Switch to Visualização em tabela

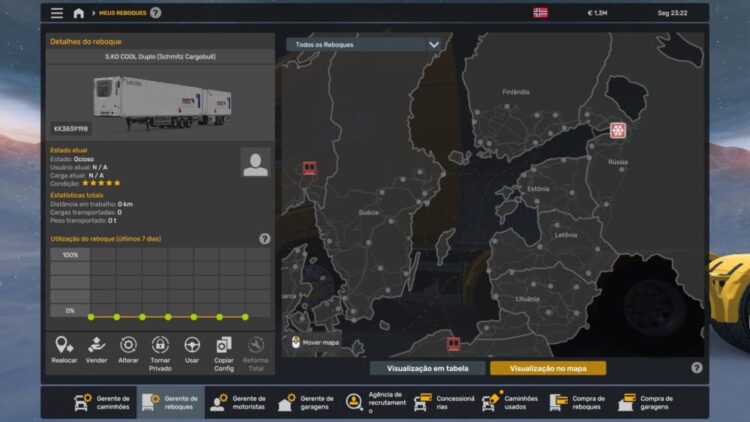pyautogui.click(x=428, y=368)
